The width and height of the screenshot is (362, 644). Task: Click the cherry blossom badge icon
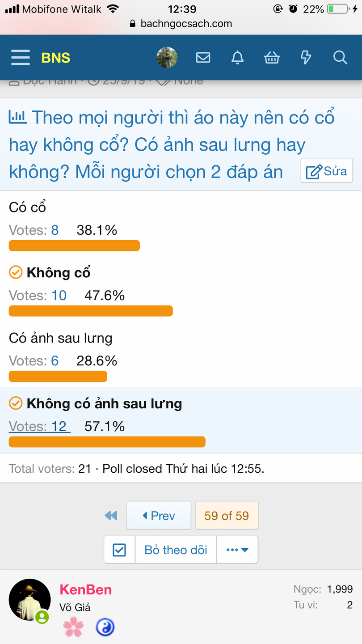(x=73, y=627)
